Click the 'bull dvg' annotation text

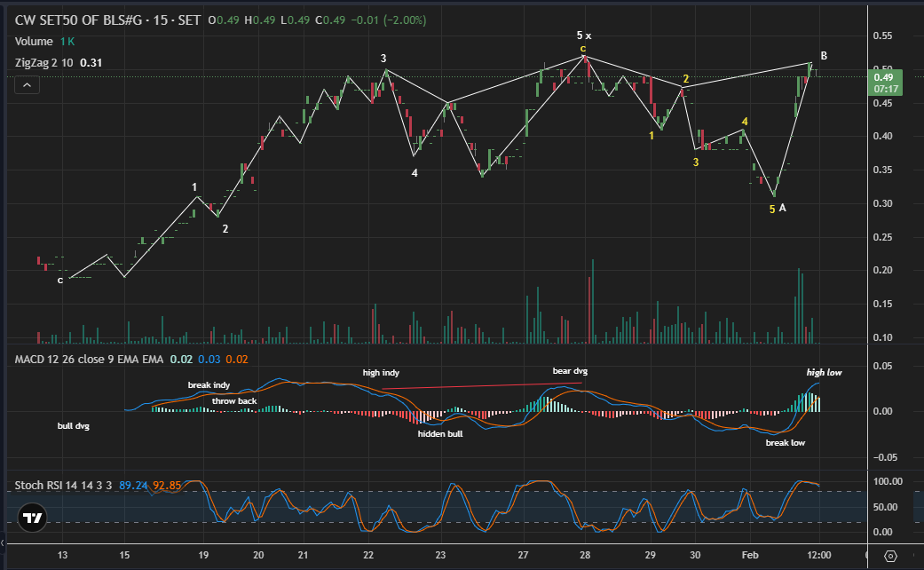pyautogui.click(x=73, y=425)
